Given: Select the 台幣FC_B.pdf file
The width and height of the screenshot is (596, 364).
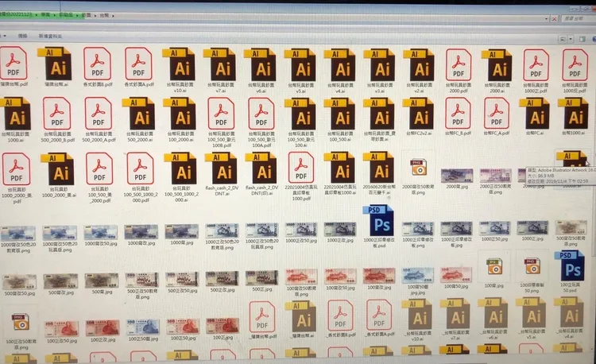Looking at the screenshot, I should (459, 114).
